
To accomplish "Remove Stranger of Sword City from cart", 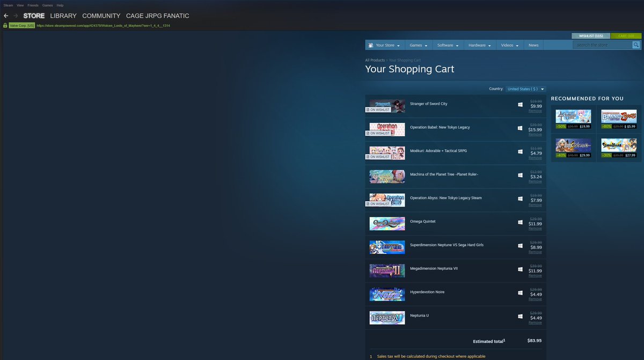I will (535, 111).
